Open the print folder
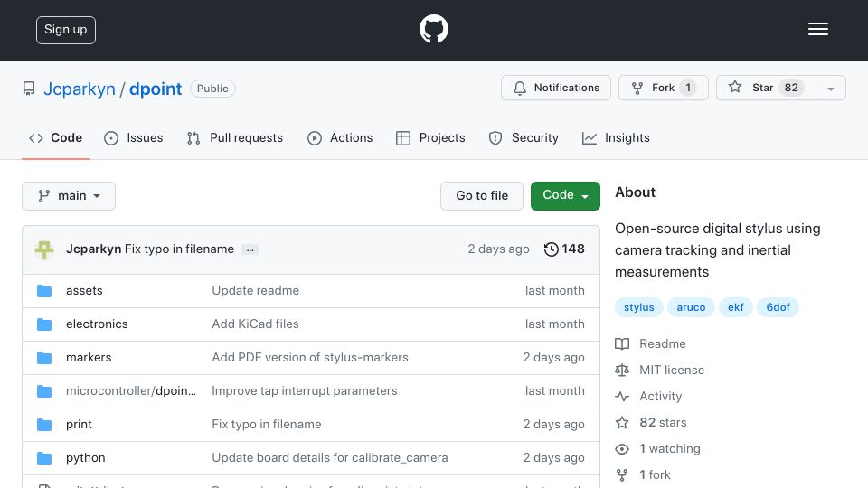The image size is (868, 488). (x=79, y=425)
